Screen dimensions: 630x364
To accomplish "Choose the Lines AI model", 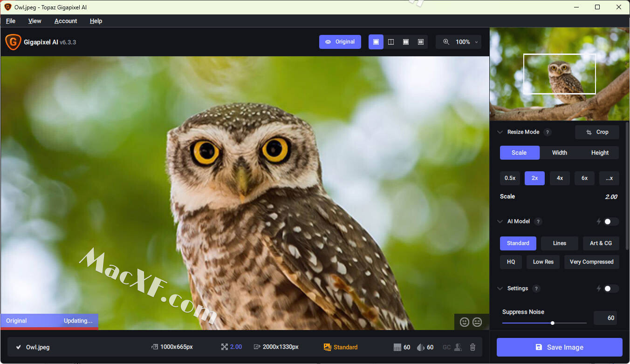I will (x=560, y=243).
